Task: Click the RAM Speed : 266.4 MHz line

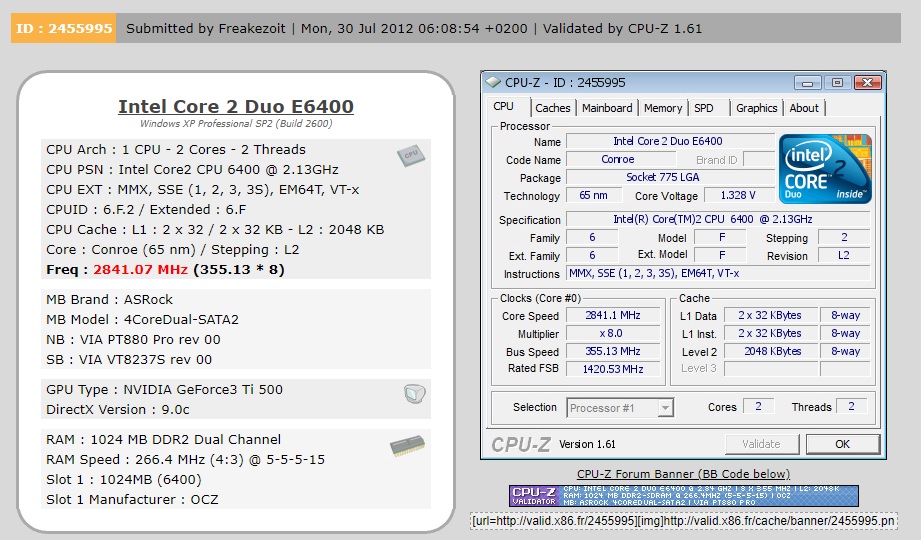Action: (185, 459)
